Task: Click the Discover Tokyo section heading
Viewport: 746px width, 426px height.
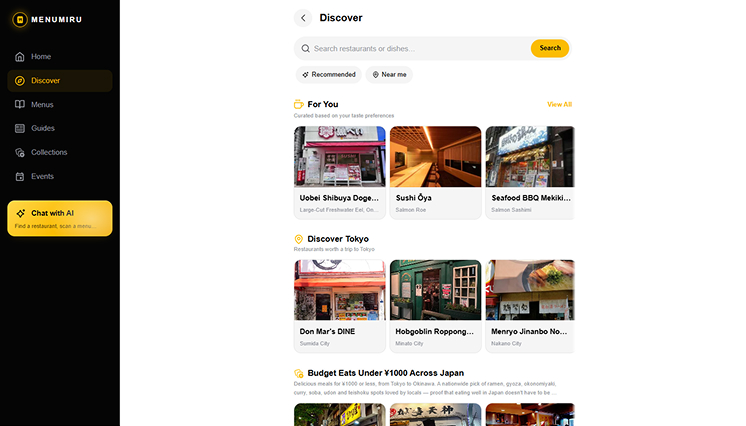Action: [338, 239]
